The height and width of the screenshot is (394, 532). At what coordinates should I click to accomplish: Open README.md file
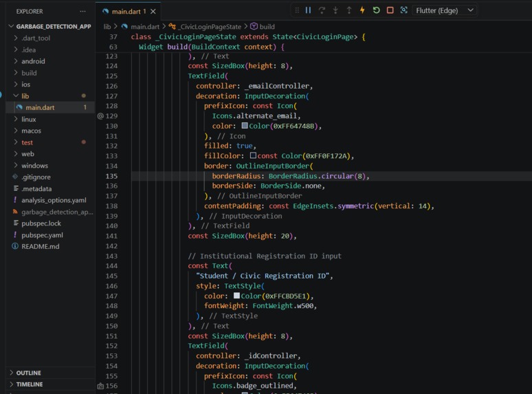pos(50,246)
